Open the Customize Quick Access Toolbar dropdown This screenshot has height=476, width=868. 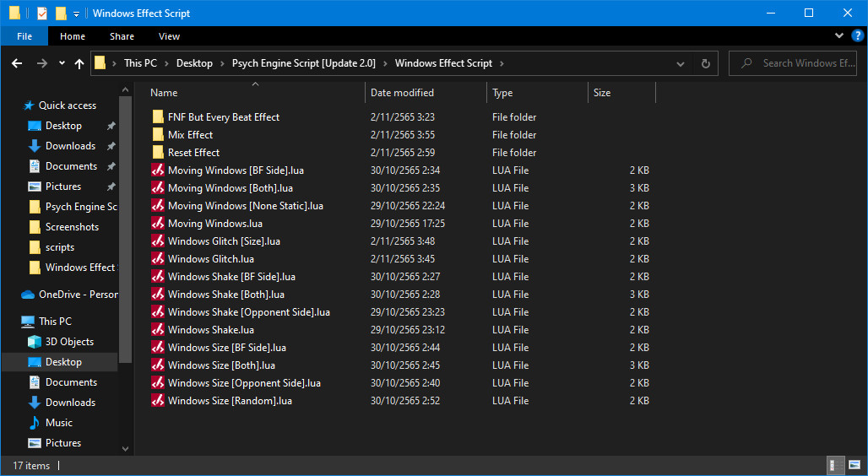click(76, 14)
